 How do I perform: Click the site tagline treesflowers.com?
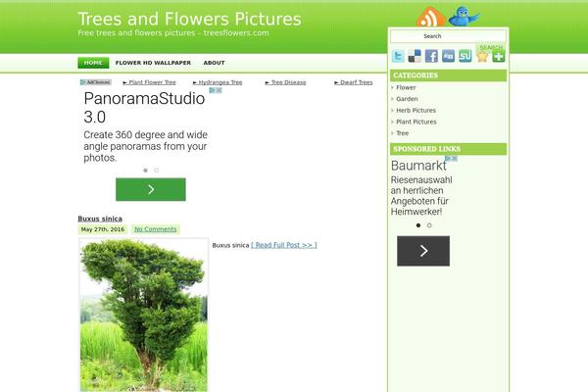click(173, 33)
